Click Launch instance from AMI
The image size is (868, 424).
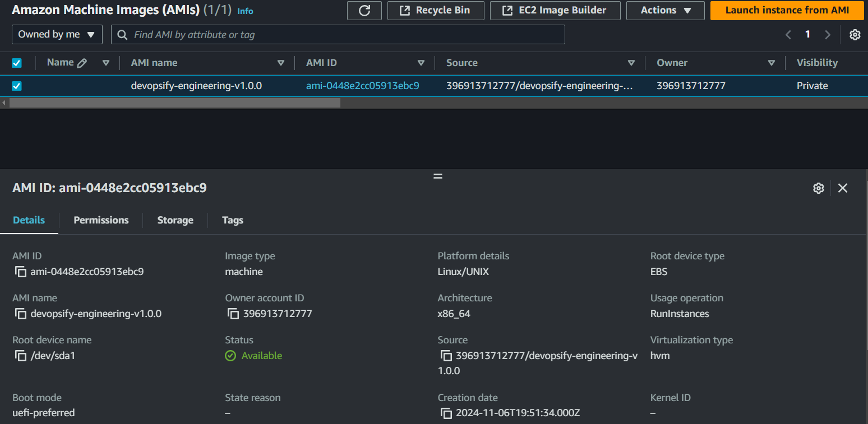coord(787,11)
